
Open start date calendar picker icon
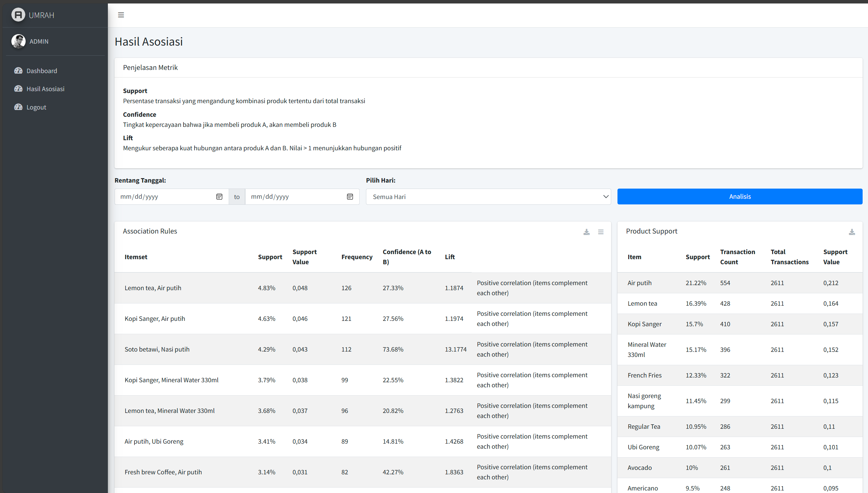[219, 197]
